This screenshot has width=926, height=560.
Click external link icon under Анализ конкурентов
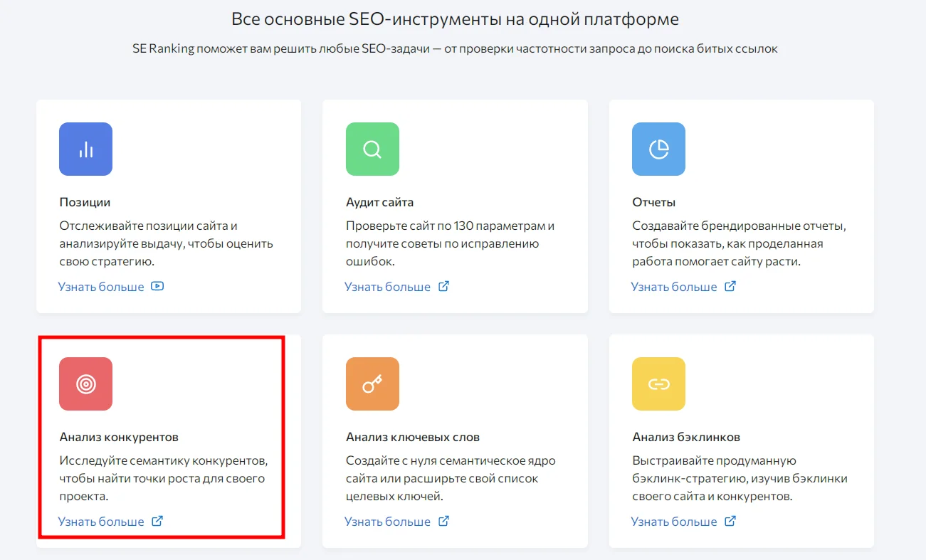(158, 522)
